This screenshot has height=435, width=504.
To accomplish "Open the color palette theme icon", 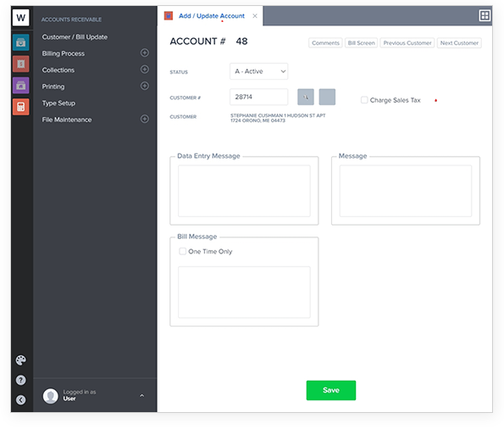I will [x=21, y=360].
